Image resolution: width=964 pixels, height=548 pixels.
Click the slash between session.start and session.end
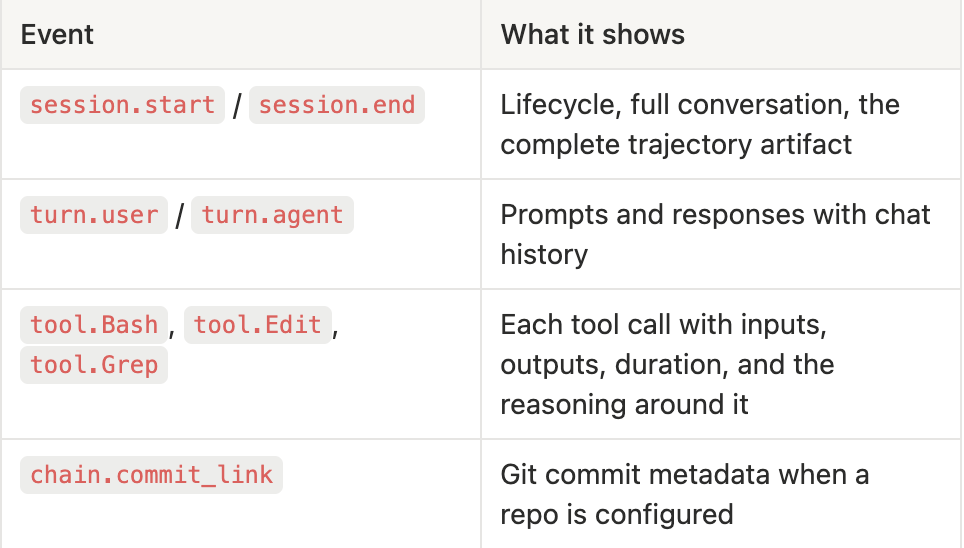tap(237, 106)
